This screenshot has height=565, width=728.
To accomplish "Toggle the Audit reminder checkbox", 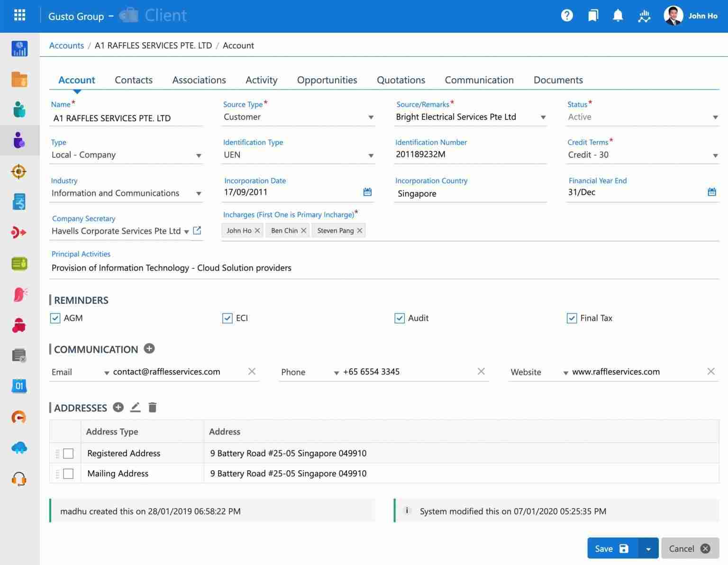I will [x=400, y=318].
